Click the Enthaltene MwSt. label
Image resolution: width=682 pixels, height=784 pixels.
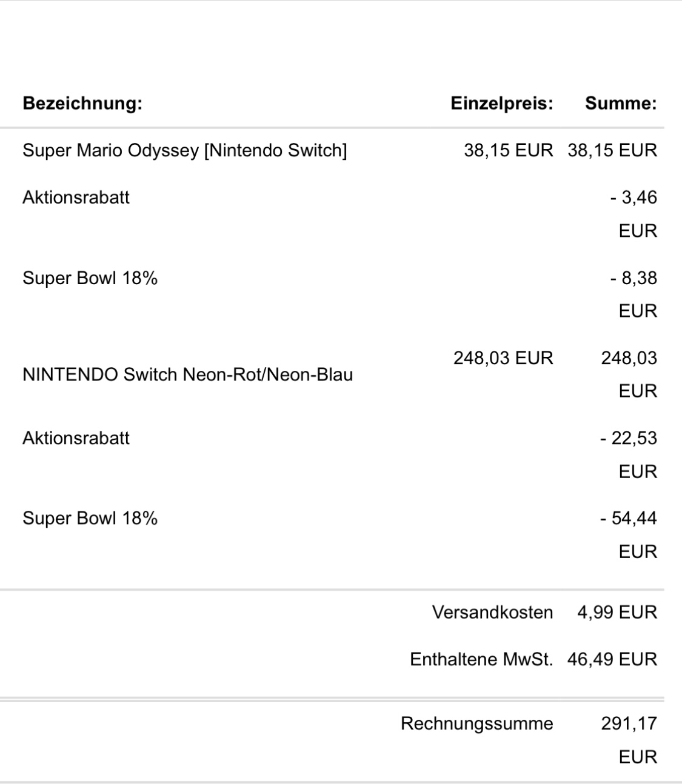tap(481, 659)
